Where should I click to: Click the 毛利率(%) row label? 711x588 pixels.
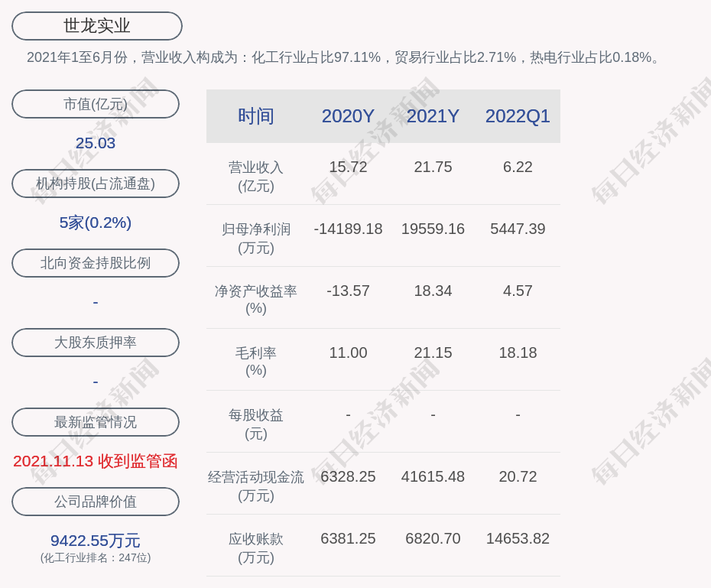tap(256, 362)
